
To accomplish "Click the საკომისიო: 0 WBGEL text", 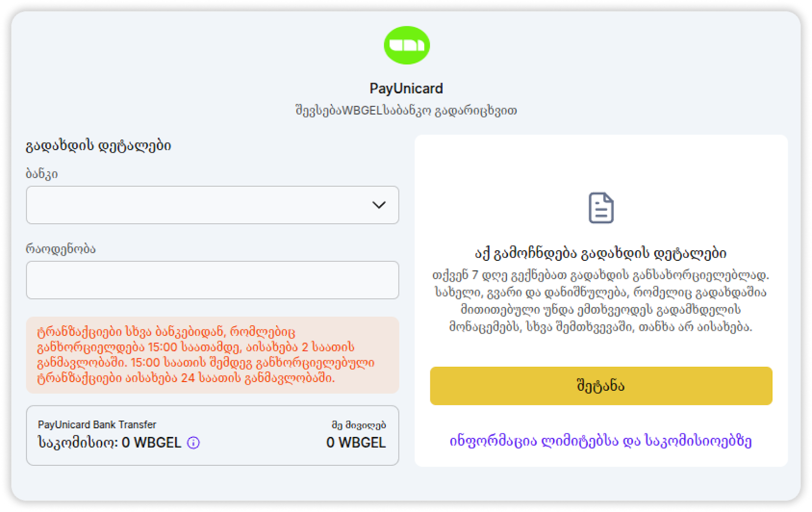I will [x=109, y=442].
